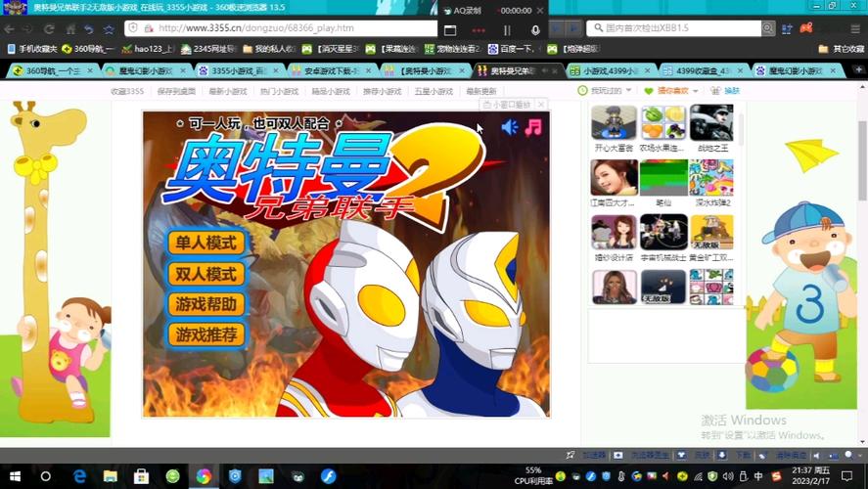
Task: Open 游戏帮助 game help
Action: click(206, 304)
